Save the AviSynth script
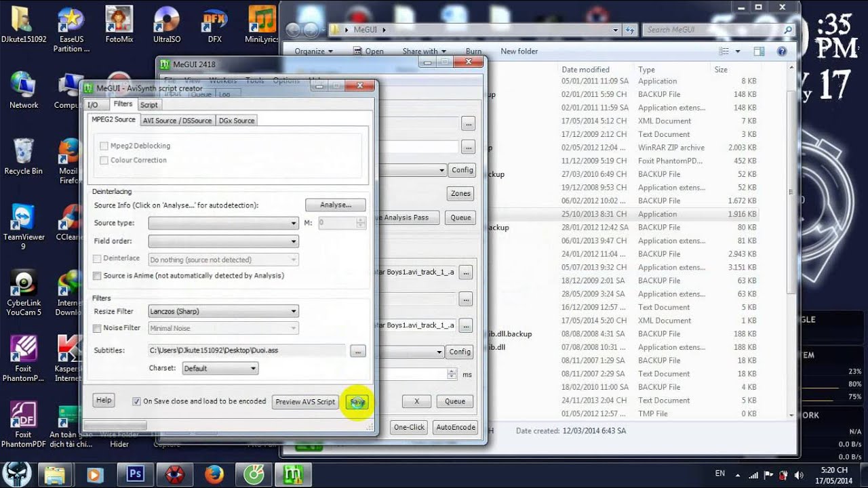The height and width of the screenshot is (488, 868). click(x=357, y=402)
